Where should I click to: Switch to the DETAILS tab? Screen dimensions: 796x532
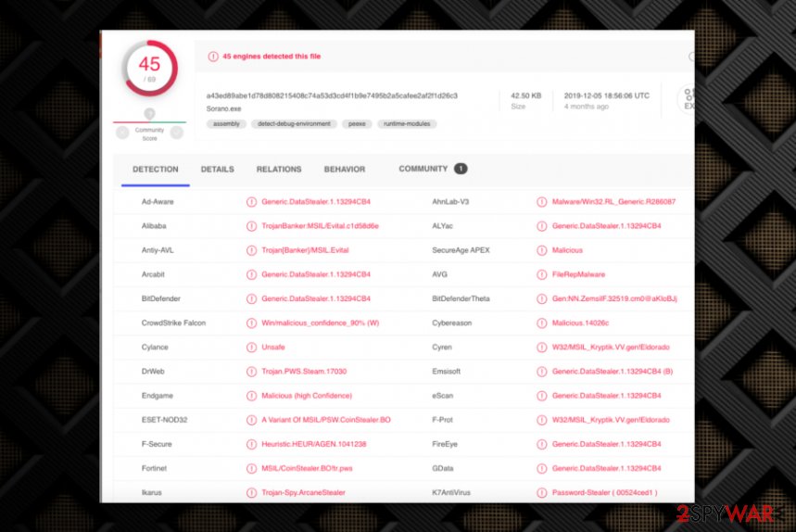[x=217, y=169]
